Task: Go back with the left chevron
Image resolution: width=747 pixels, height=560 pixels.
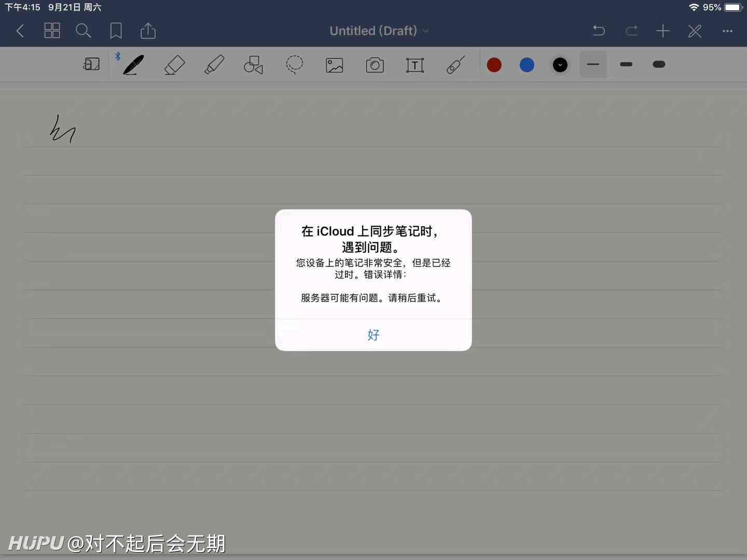Action: tap(20, 31)
